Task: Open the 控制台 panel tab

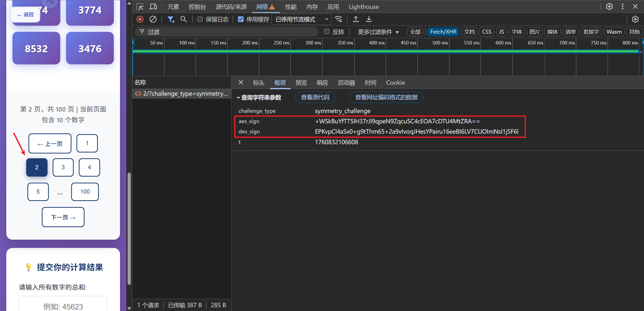Action: coord(197,7)
